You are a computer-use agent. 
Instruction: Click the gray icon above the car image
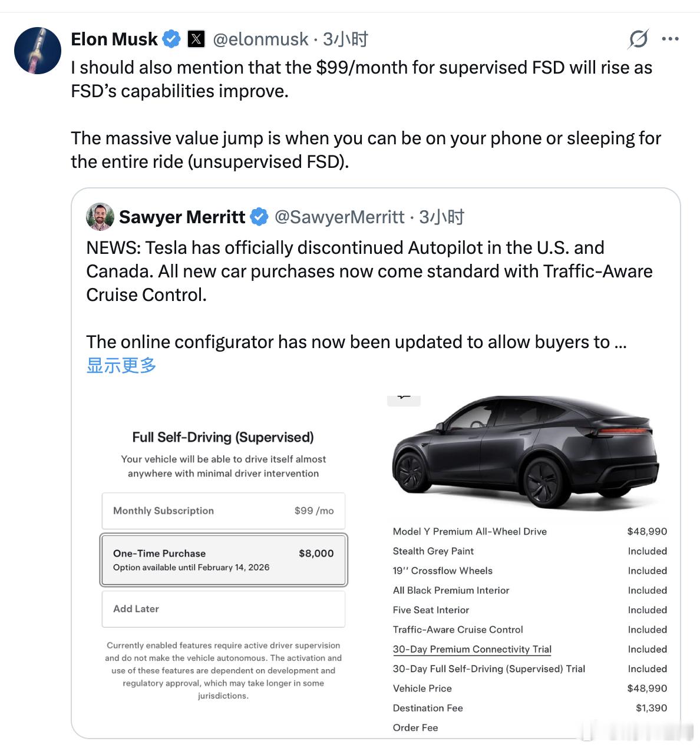(x=404, y=399)
